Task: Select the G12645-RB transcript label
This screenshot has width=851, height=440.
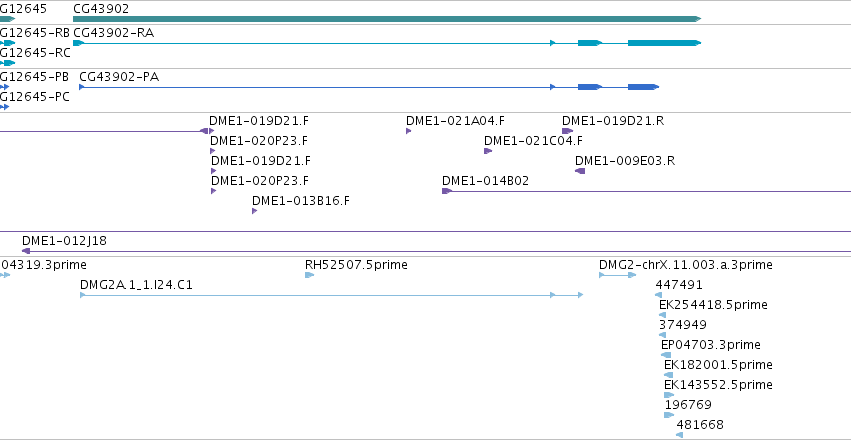Action: (x=35, y=33)
